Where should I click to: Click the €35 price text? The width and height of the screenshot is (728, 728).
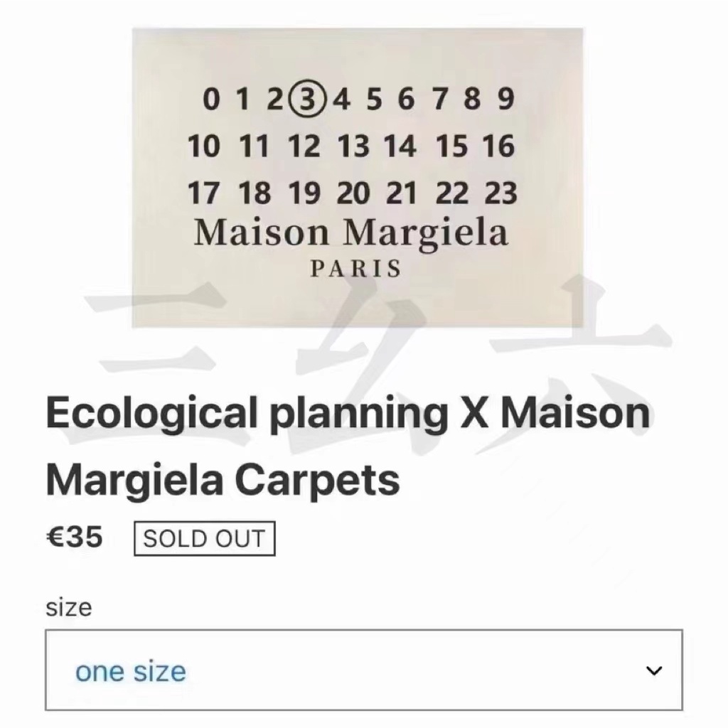(75, 537)
